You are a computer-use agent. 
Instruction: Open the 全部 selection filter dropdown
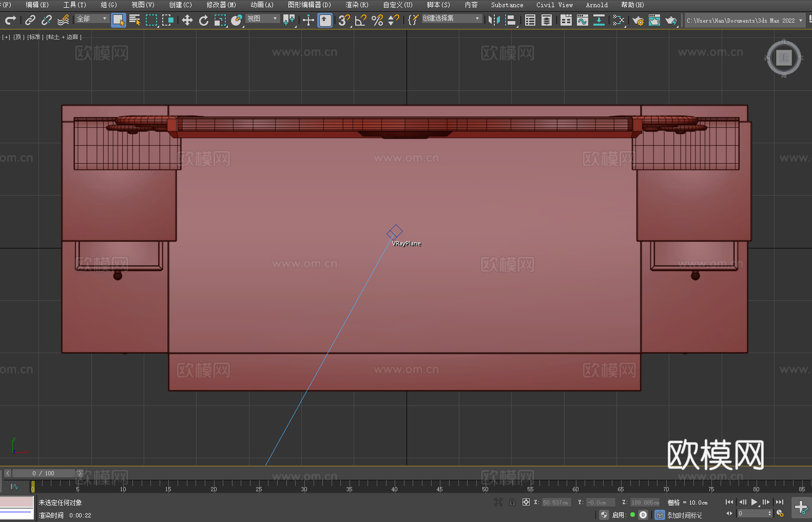pyautogui.click(x=92, y=18)
